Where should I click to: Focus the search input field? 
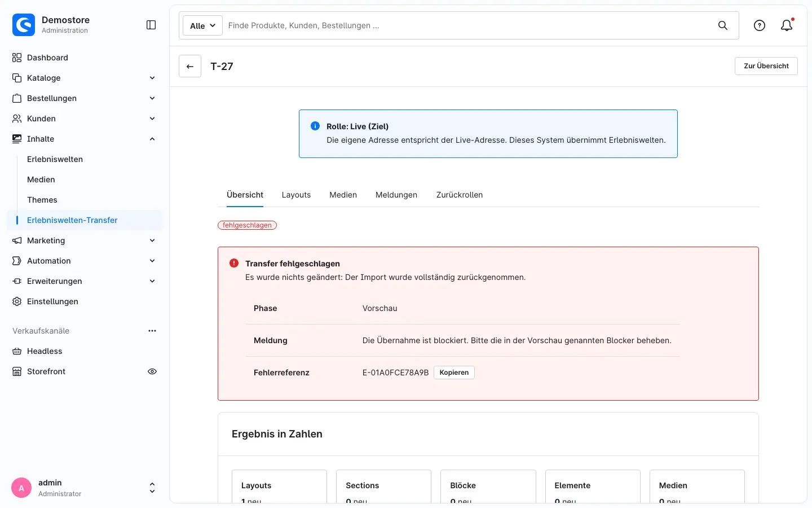468,25
